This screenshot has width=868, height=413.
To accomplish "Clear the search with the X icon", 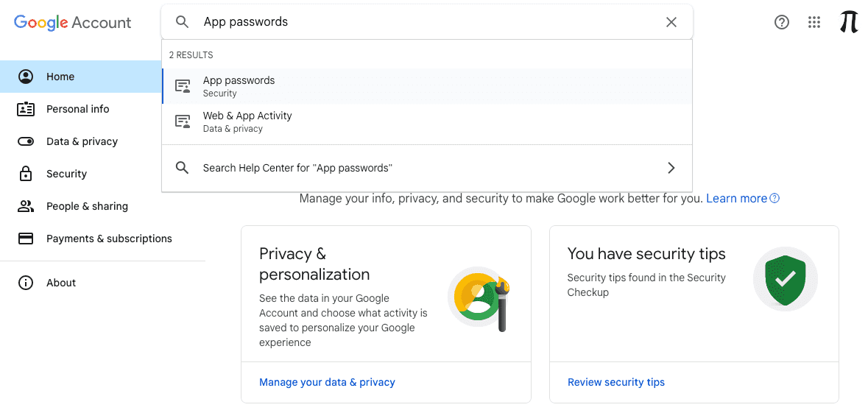I will click(x=671, y=22).
